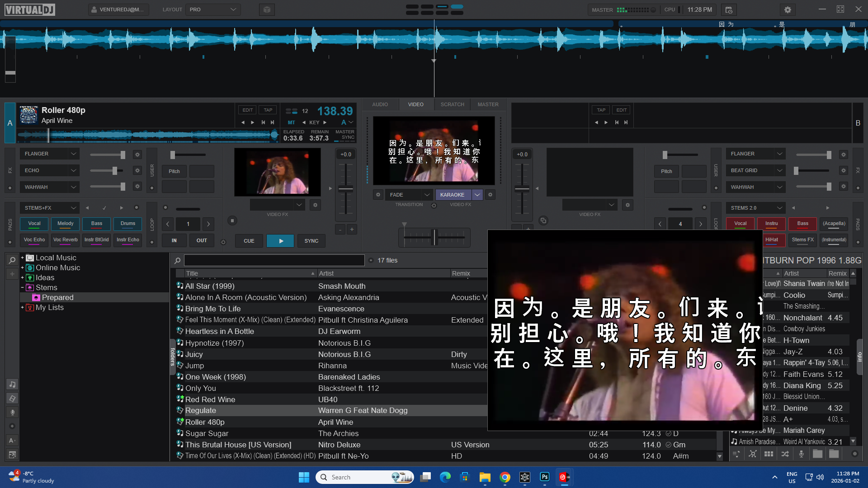Click the crossfader slider handle
The height and width of the screenshot is (488, 868).
click(434, 237)
